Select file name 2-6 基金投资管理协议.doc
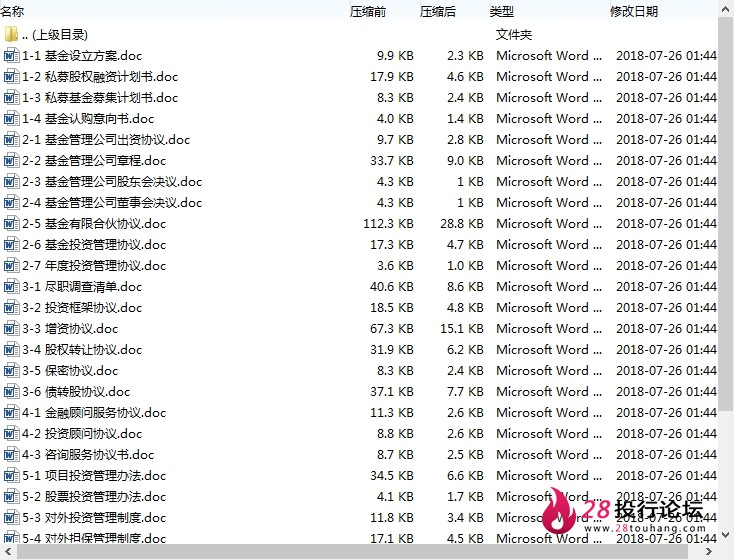Viewport: 734px width, 560px height. pos(94,245)
